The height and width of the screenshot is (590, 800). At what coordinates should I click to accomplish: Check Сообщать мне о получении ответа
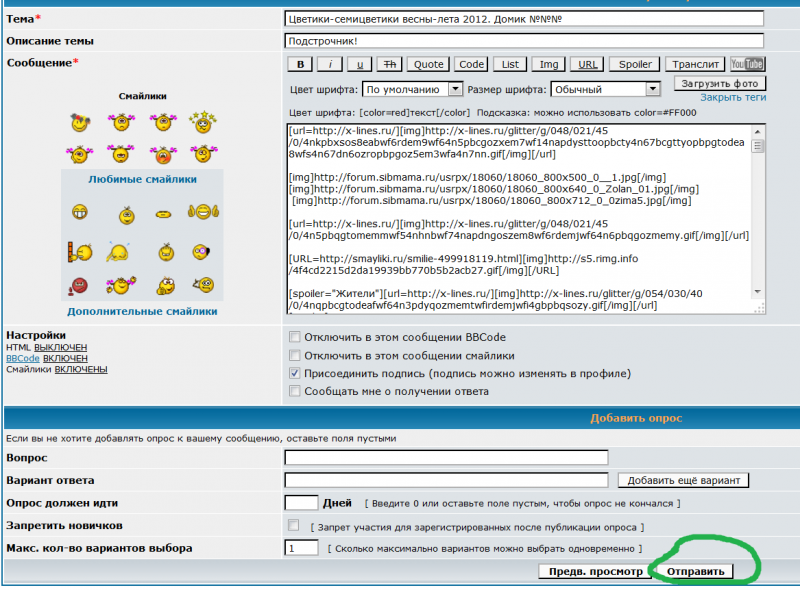point(294,391)
